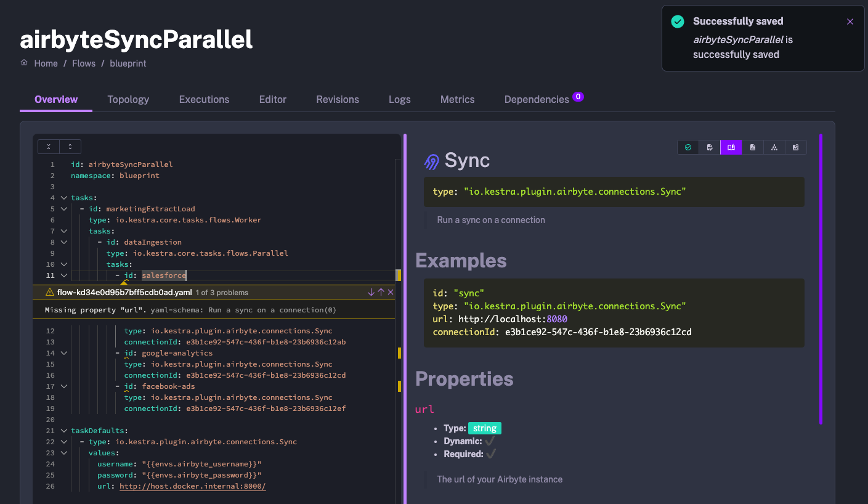This screenshot has width=868, height=504.
Task: Go to next problem with down arrow
Action: [371, 292]
